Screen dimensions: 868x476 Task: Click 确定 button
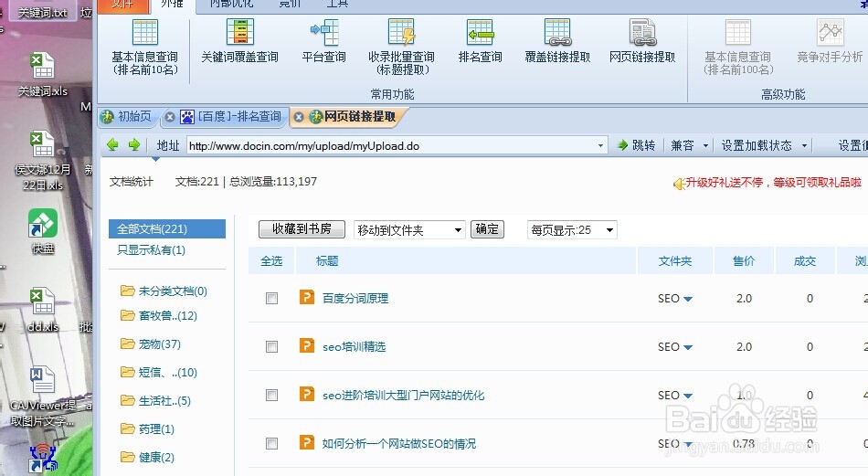(x=487, y=229)
